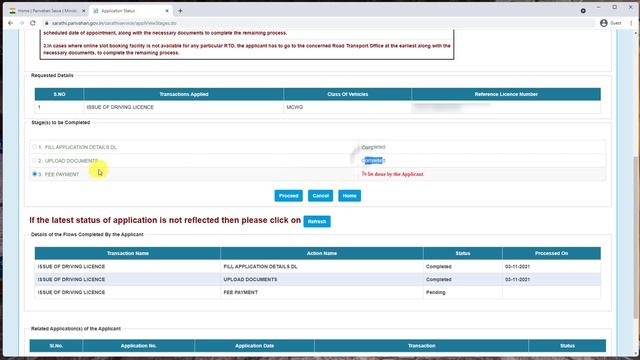This screenshot has width=640, height=360.
Task: Click the Reference Licence Number header
Action: pyautogui.click(x=506, y=94)
